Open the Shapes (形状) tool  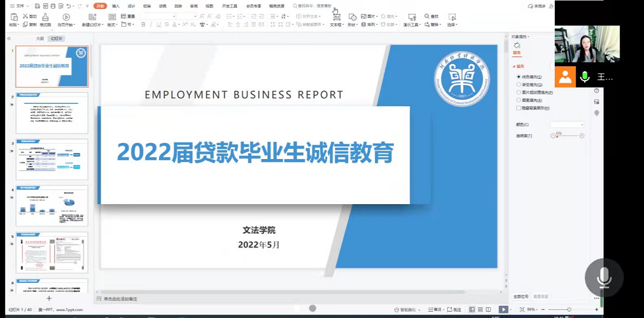pos(351,17)
